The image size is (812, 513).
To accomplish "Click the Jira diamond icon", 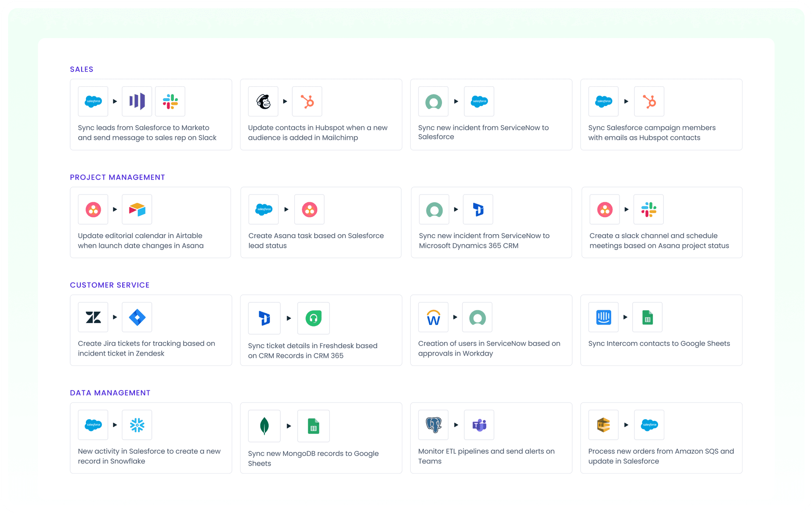I will tap(137, 317).
